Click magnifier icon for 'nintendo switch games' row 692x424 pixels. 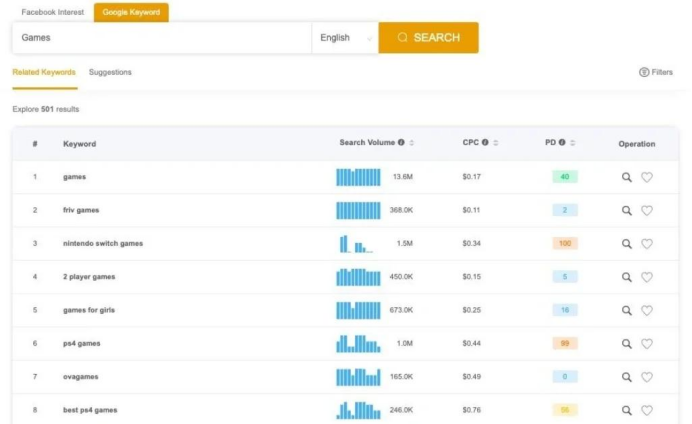pos(627,244)
